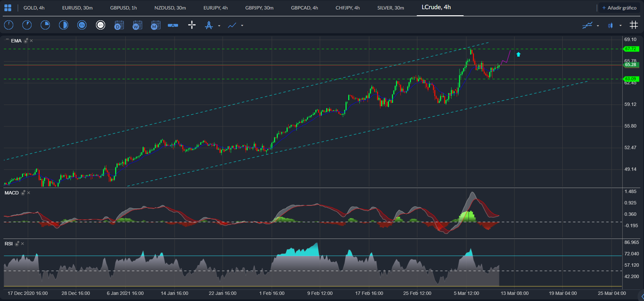The height and width of the screenshot is (301, 644).
Task: Remove the RSI indicator with its X
Action: [23, 244]
